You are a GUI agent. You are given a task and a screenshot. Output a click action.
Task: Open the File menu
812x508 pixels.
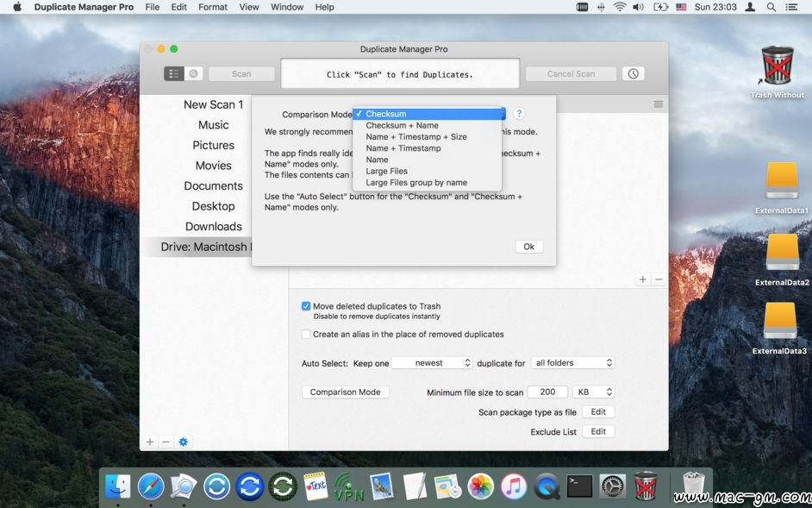click(x=153, y=7)
